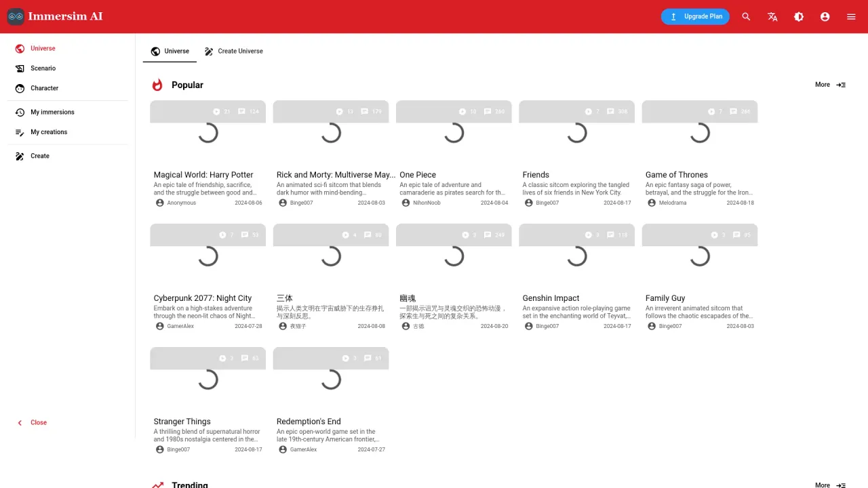Open the Family Guy title
The image size is (868, 488).
(x=665, y=298)
